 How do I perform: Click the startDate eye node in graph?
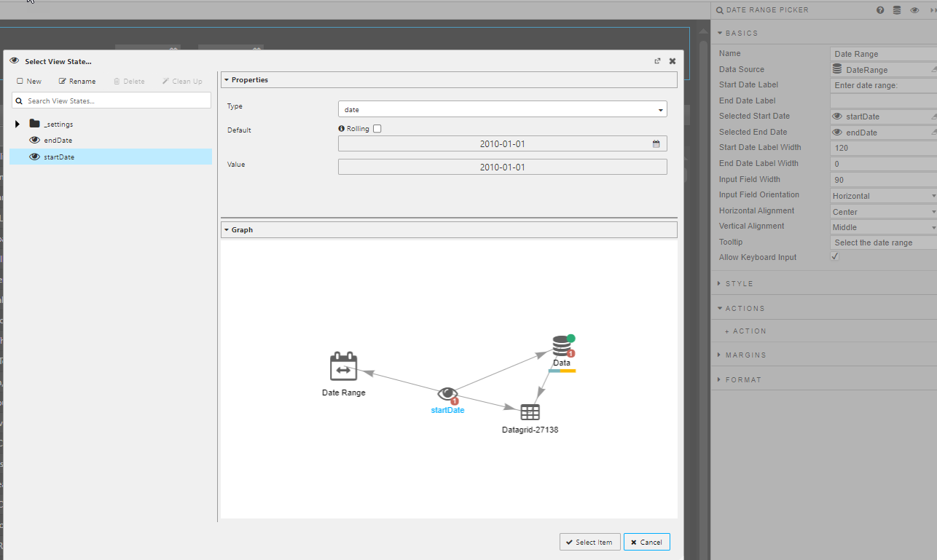[447, 394]
